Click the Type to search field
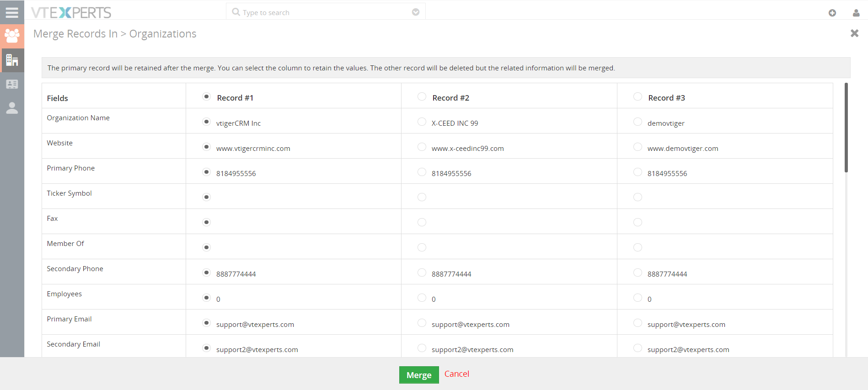 (325, 12)
